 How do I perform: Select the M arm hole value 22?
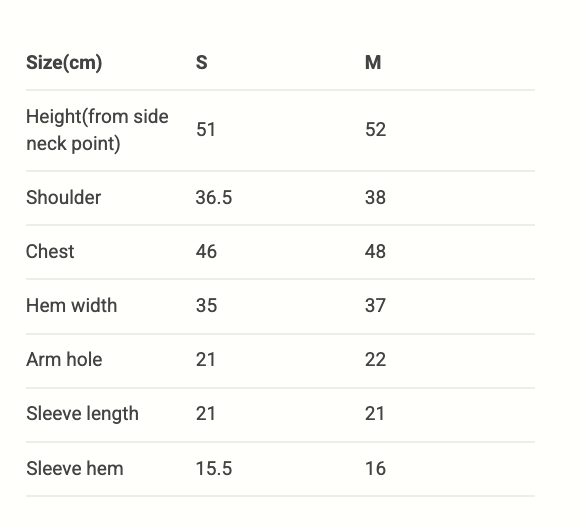pyautogui.click(x=375, y=359)
